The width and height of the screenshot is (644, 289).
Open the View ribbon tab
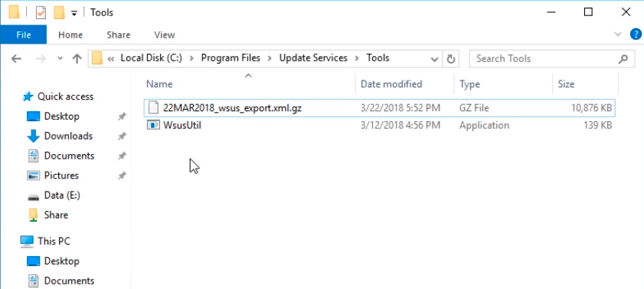(x=165, y=35)
